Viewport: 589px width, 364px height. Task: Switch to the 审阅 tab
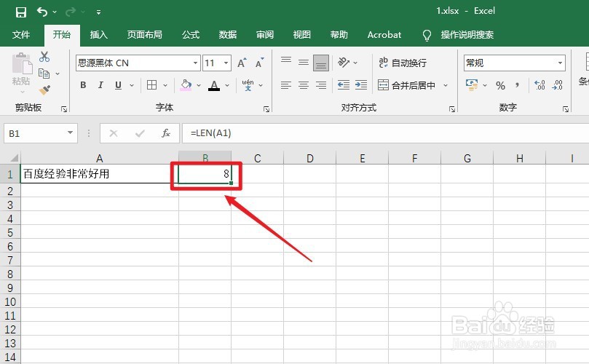[265, 35]
